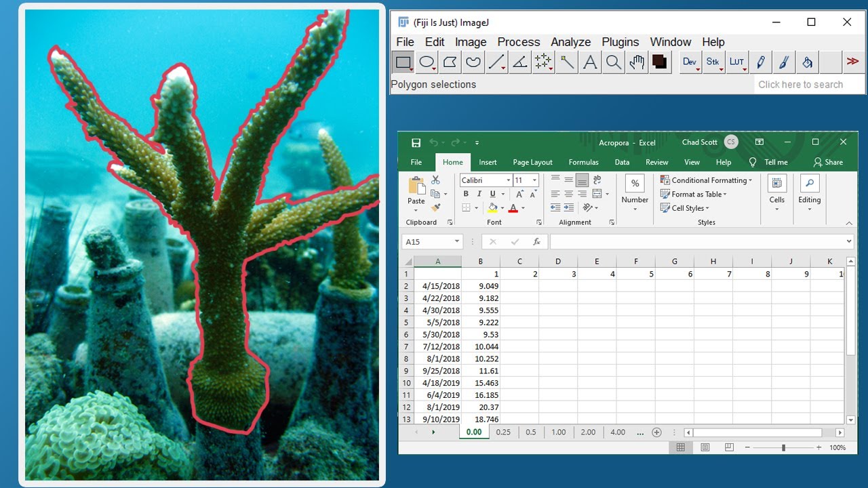Click the Excel Undo arrow
This screenshot has height=488, width=868.
click(434, 142)
